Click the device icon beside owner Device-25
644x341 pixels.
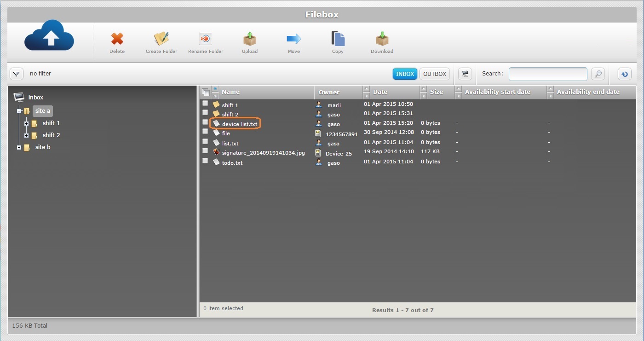click(x=318, y=152)
